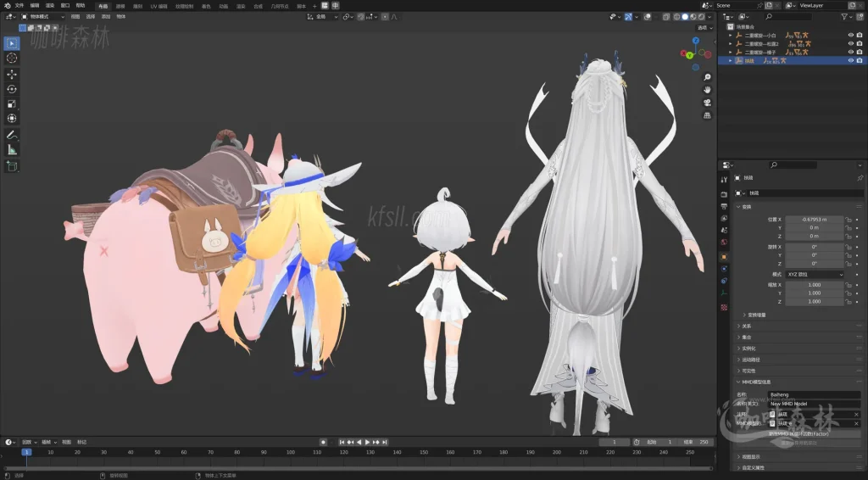This screenshot has width=868, height=480.
Task: Hide the selected 扶疏 object in outliner
Action: pyautogui.click(x=851, y=60)
